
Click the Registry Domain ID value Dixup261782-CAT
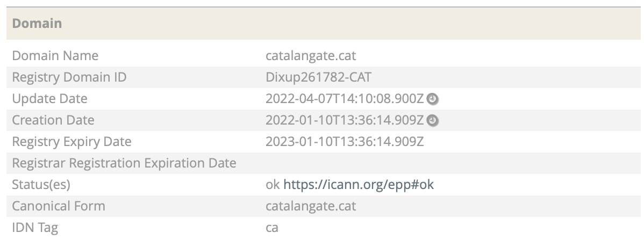[x=318, y=77]
